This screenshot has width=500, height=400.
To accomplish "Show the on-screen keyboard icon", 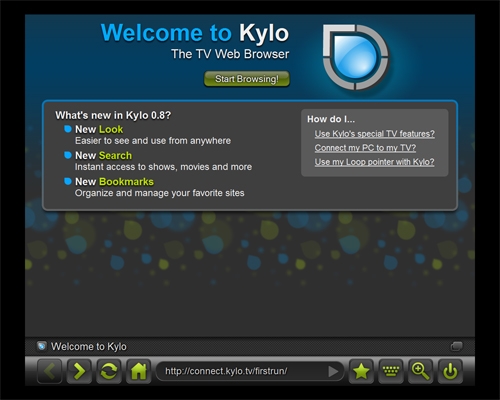I will click(391, 371).
